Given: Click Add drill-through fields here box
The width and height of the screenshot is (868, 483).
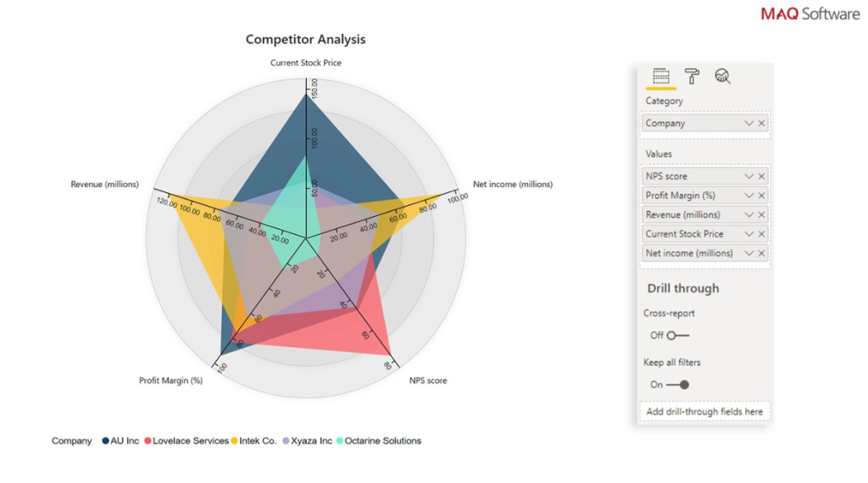Looking at the screenshot, I should point(704,412).
